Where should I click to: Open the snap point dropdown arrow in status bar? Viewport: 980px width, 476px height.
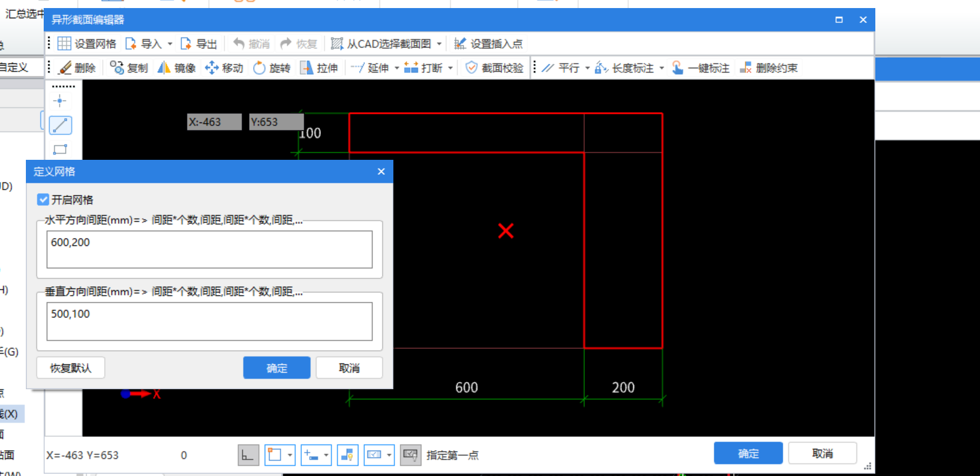pos(290,455)
